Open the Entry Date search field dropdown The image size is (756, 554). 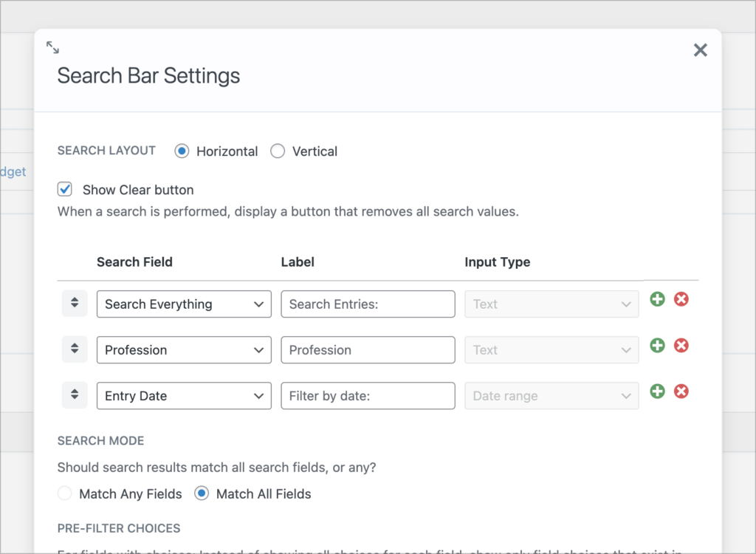(184, 396)
